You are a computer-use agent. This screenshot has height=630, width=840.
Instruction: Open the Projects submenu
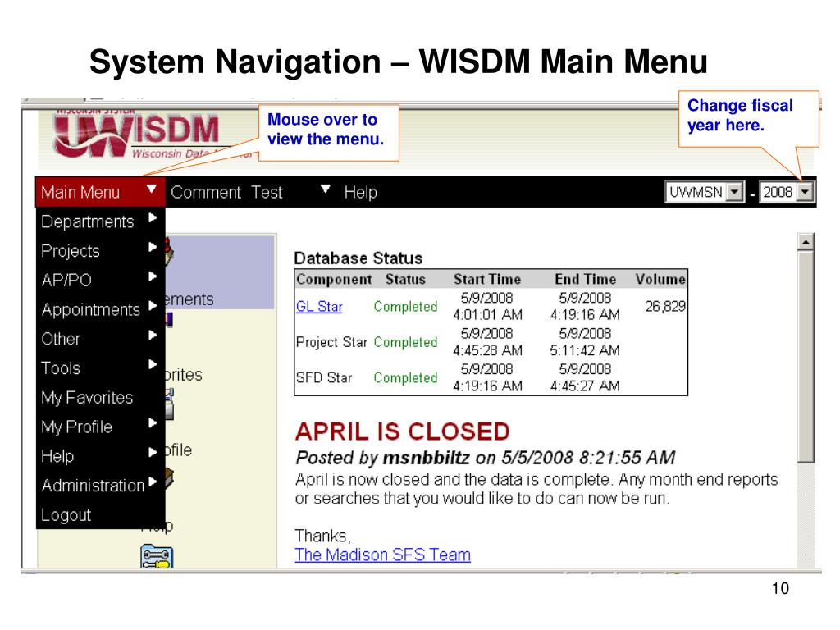(99, 251)
